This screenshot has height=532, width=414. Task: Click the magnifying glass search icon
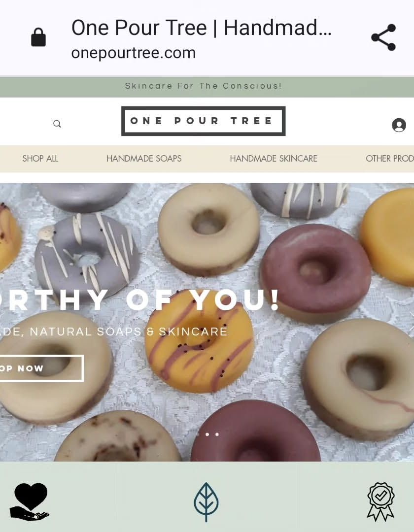pyautogui.click(x=57, y=124)
